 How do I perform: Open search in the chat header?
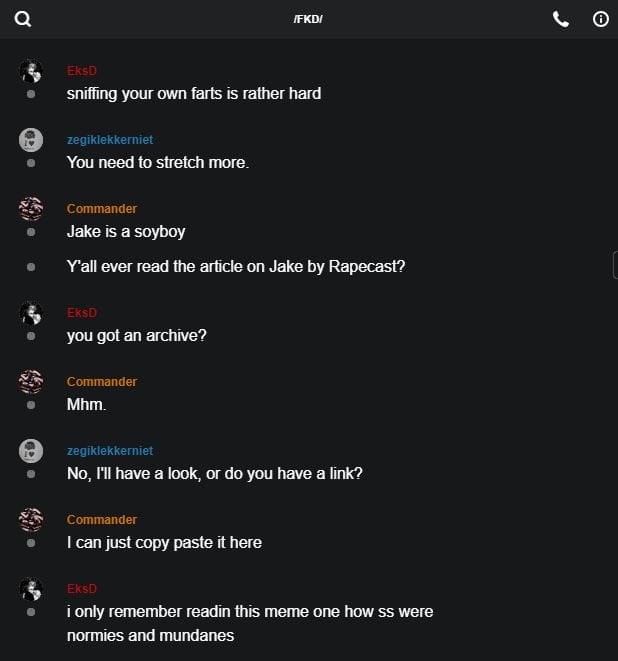point(22,19)
